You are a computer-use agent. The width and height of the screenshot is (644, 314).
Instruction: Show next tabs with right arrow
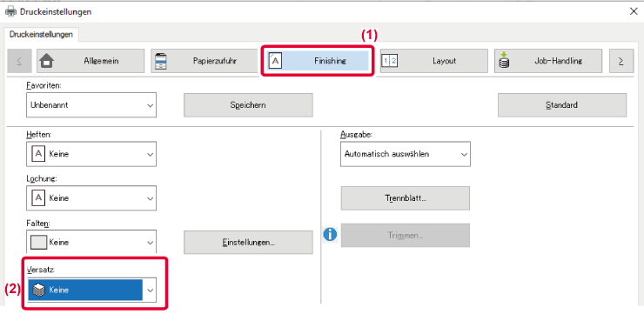pos(621,61)
